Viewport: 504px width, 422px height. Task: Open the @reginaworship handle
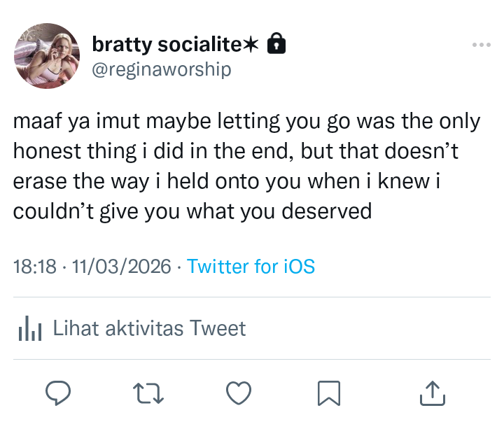[x=162, y=70]
